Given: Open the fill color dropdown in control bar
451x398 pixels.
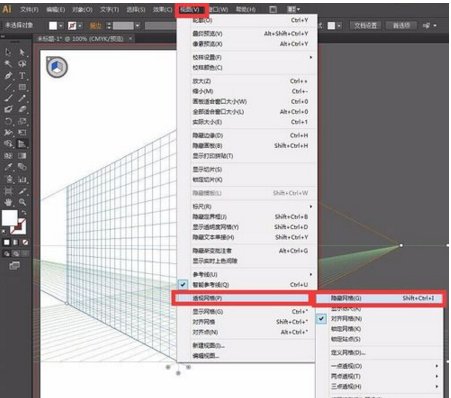Looking at the screenshot, I should 61,26.
